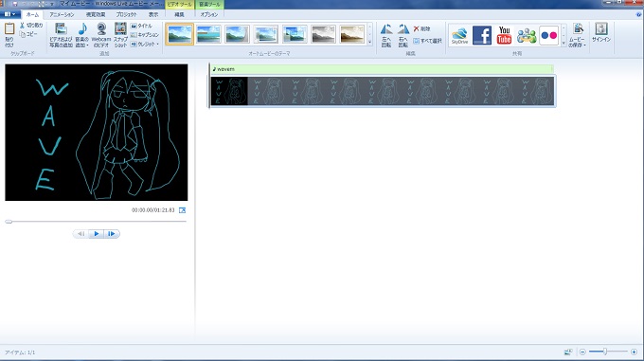
Task: Open the Project (プロジェクト) tab
Action: [x=126, y=14]
